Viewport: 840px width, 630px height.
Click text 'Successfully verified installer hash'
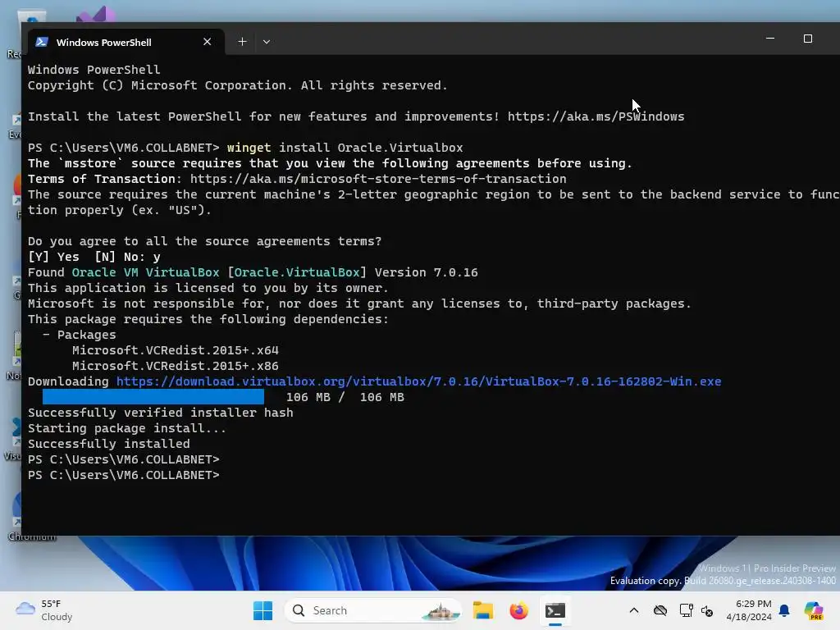(161, 413)
